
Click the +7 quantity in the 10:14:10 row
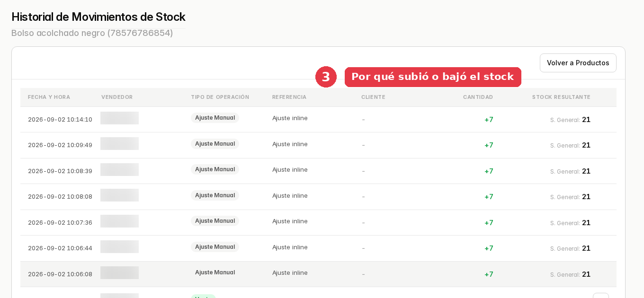(489, 120)
